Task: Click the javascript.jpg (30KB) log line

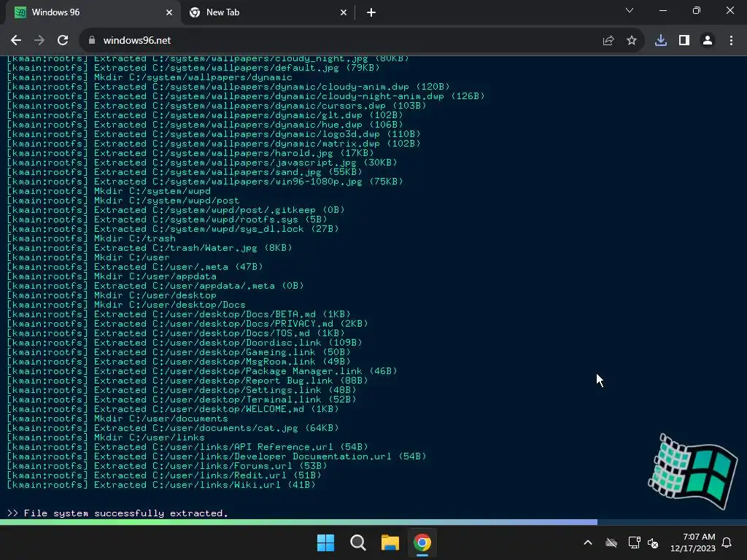Action: [202, 163]
